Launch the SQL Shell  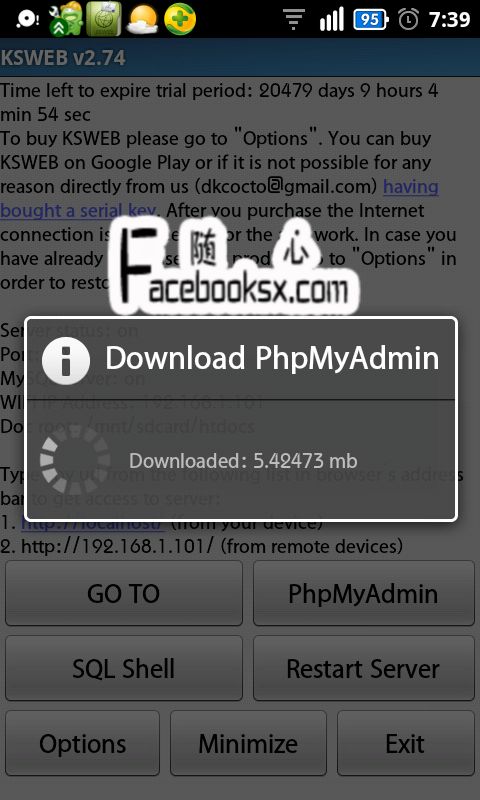coord(123,668)
